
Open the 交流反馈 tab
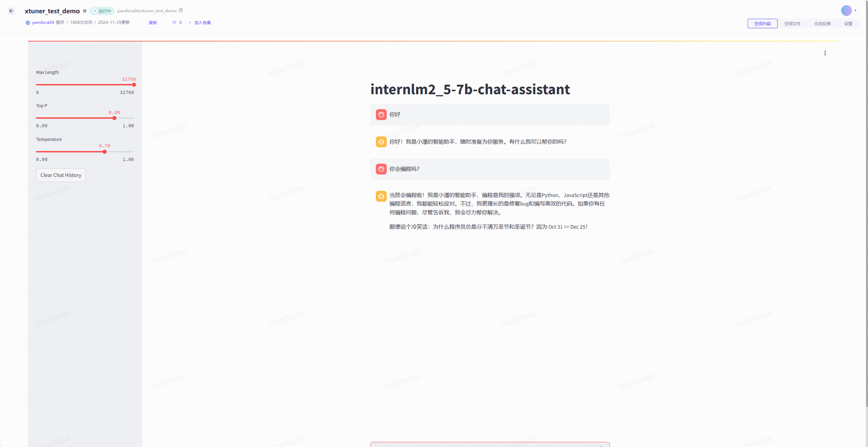pyautogui.click(x=822, y=23)
